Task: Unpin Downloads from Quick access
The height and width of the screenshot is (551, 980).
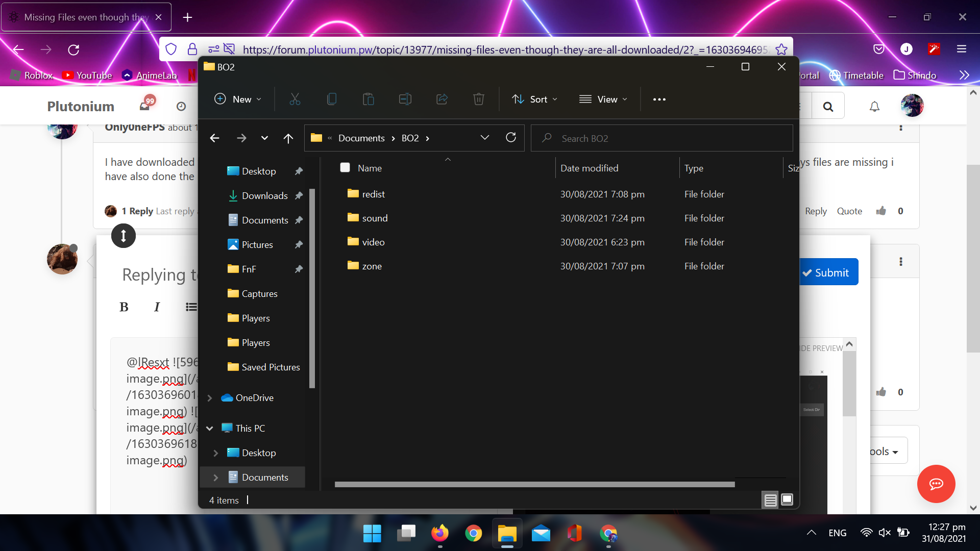Action: (x=299, y=196)
